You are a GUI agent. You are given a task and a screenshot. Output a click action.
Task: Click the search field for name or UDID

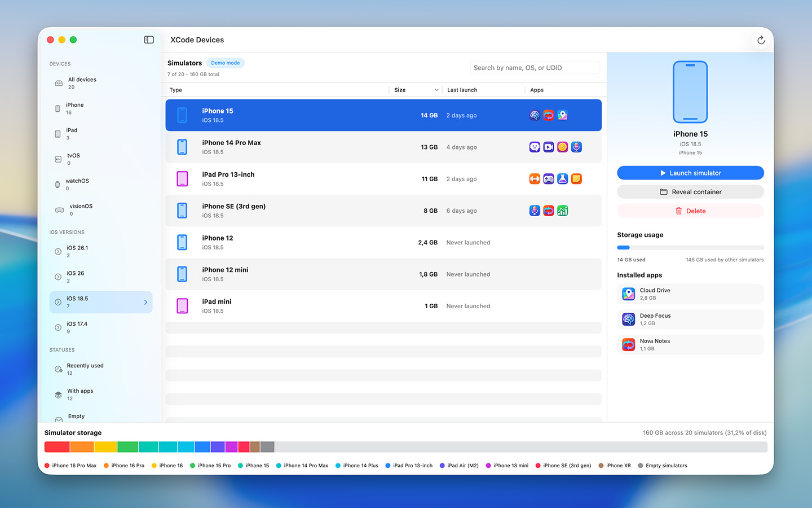[x=535, y=67]
